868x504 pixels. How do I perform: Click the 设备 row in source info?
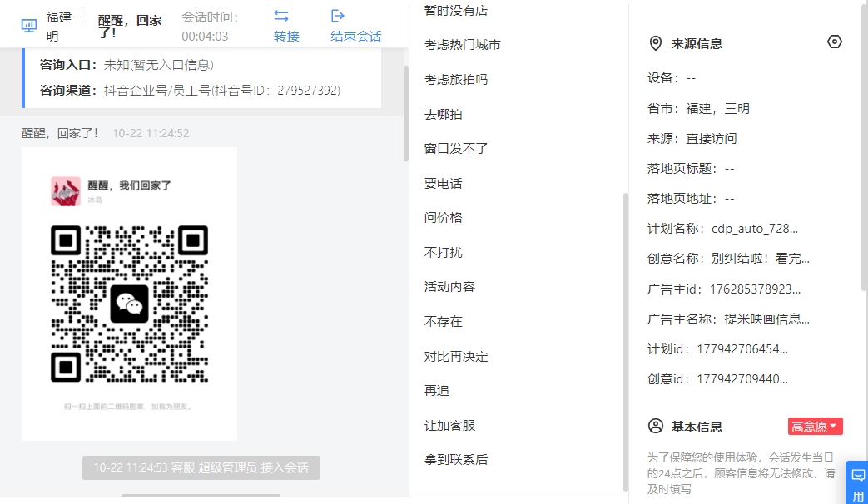[672, 78]
